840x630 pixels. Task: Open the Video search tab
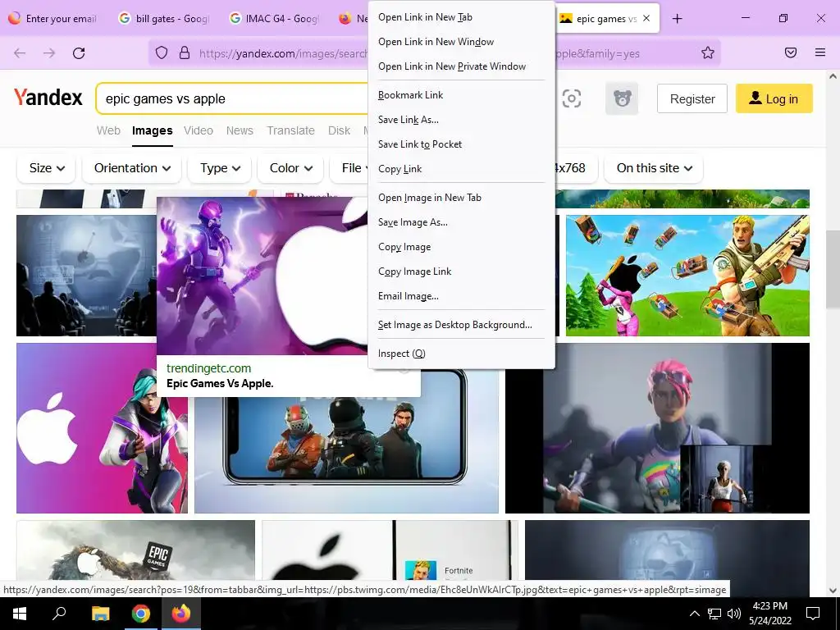199,130
